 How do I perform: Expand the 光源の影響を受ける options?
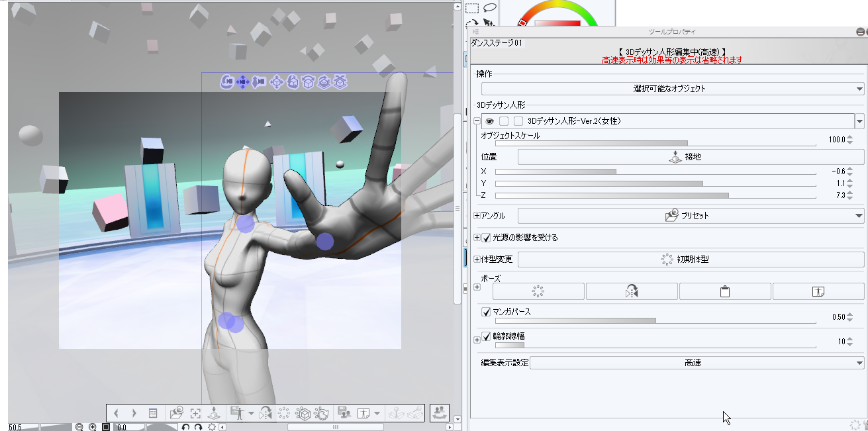(477, 238)
